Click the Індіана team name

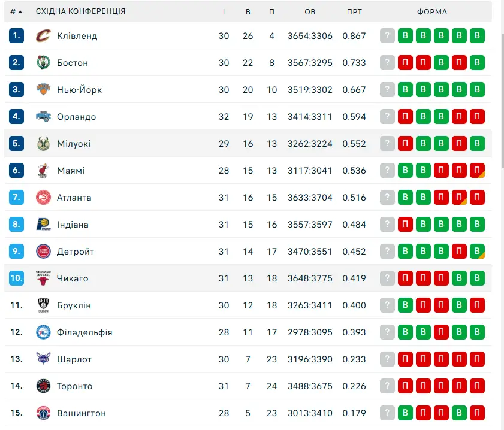pyautogui.click(x=73, y=225)
